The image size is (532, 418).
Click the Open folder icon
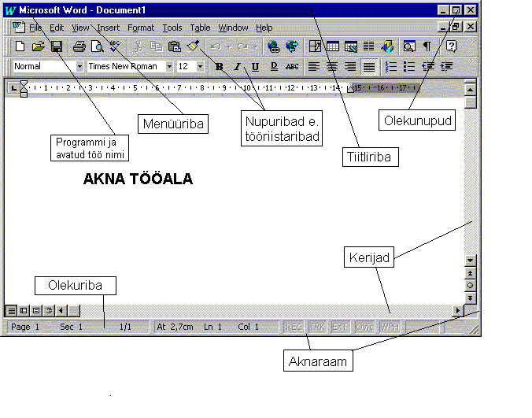pyautogui.click(x=39, y=46)
